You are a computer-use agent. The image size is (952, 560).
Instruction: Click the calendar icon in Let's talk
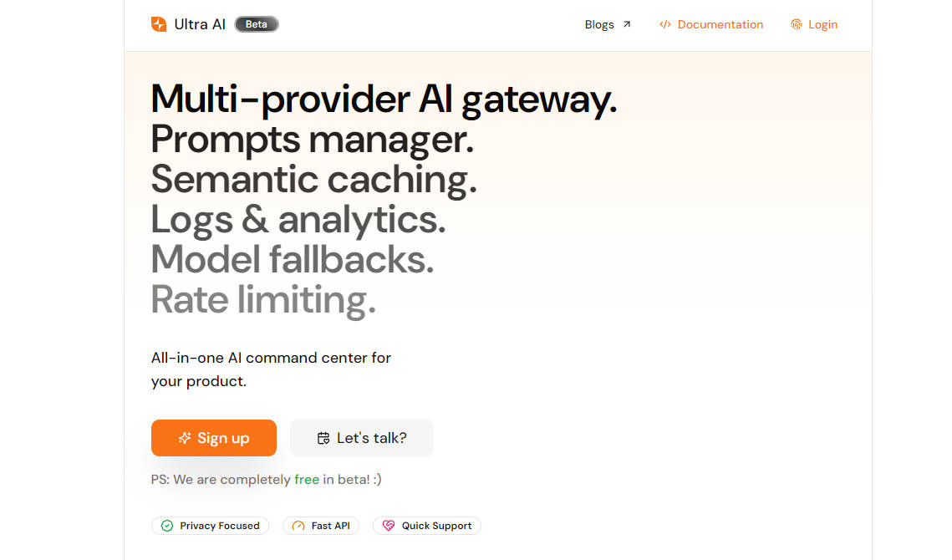coord(323,438)
